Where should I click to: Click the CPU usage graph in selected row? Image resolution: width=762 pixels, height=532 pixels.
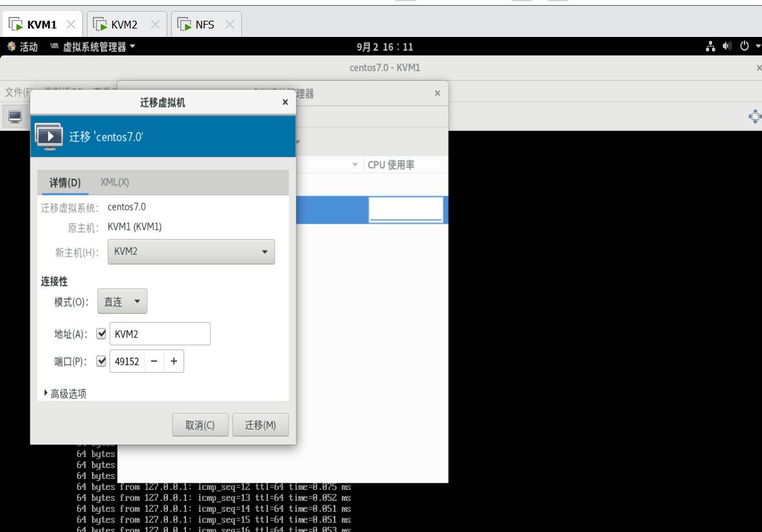406,210
